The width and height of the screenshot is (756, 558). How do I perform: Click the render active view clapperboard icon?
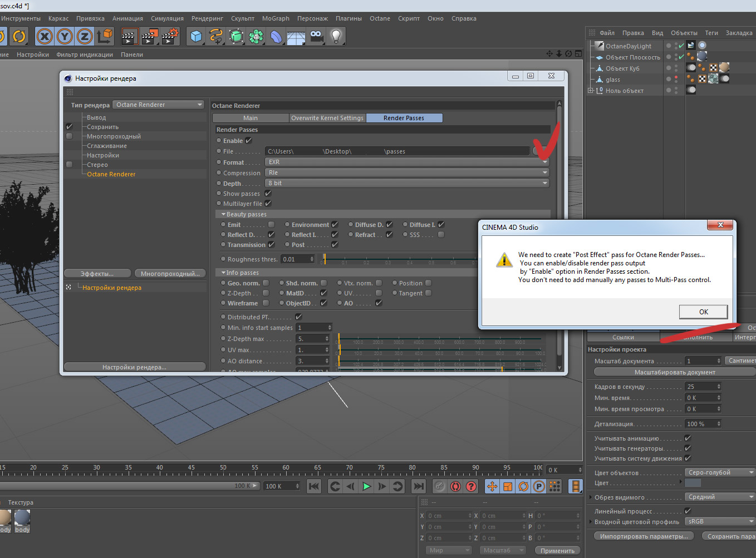(130, 37)
